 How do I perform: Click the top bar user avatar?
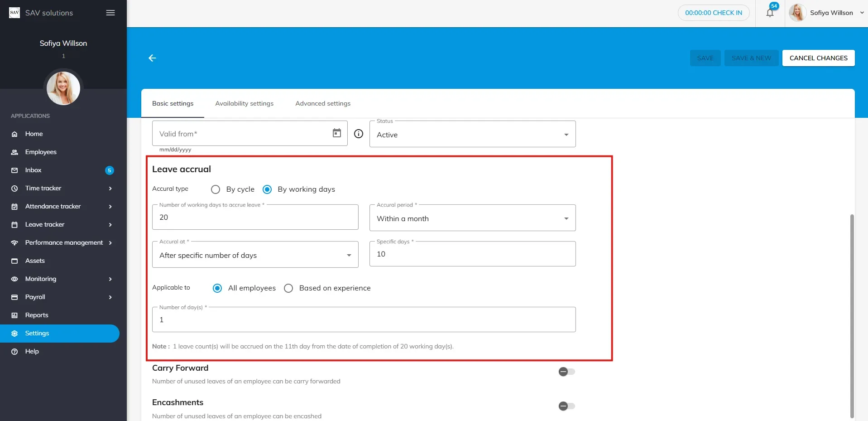(797, 13)
